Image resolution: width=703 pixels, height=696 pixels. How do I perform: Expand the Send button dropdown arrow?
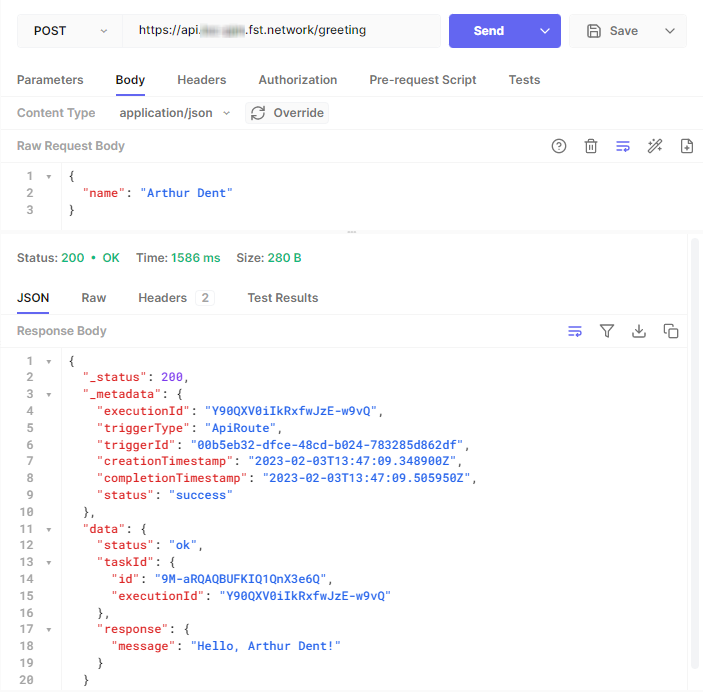(545, 31)
